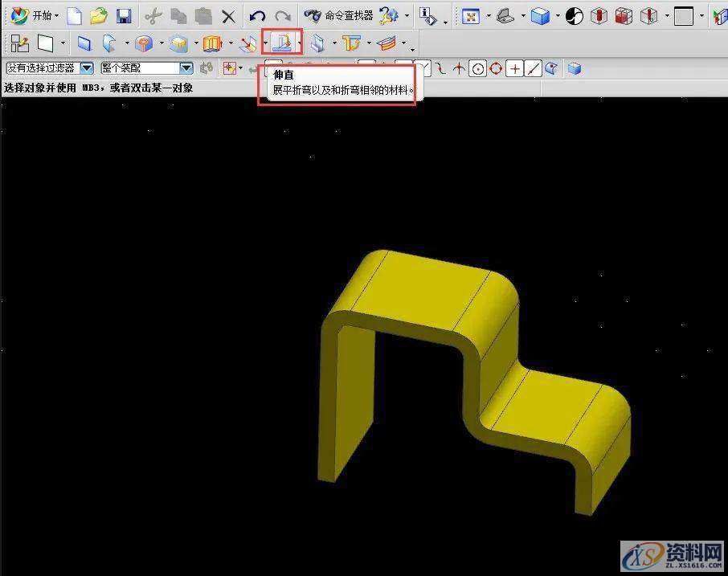This screenshot has width=728, height=576.
Task: Click the New file icon
Action: point(74,16)
